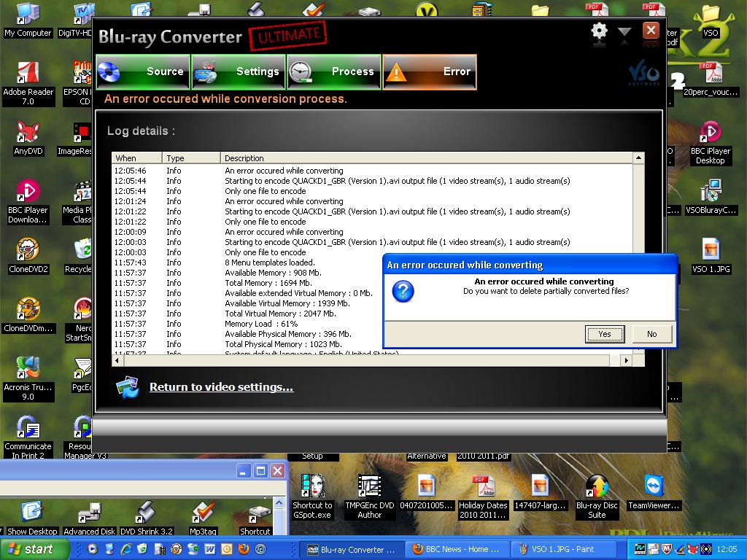
Task: Select Communicate In Print 2 desktop icon
Action: [28, 437]
